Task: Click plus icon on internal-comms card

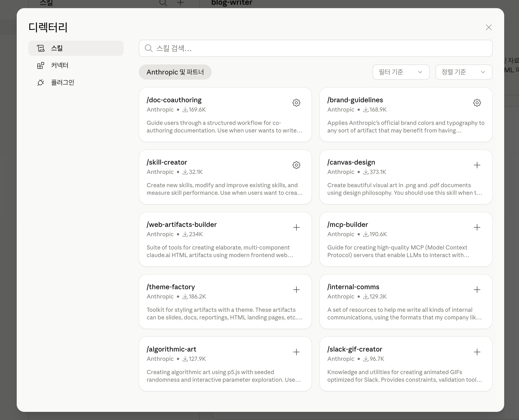Action: pyautogui.click(x=477, y=290)
